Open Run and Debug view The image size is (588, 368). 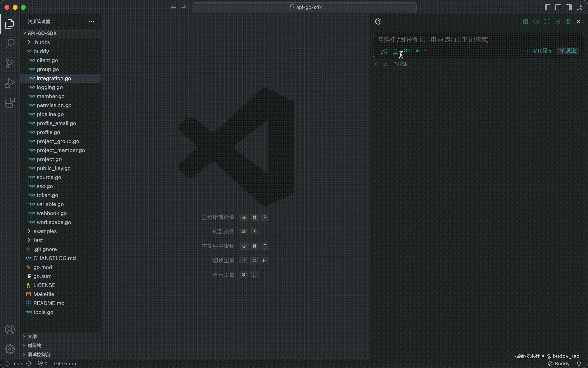pyautogui.click(x=10, y=83)
